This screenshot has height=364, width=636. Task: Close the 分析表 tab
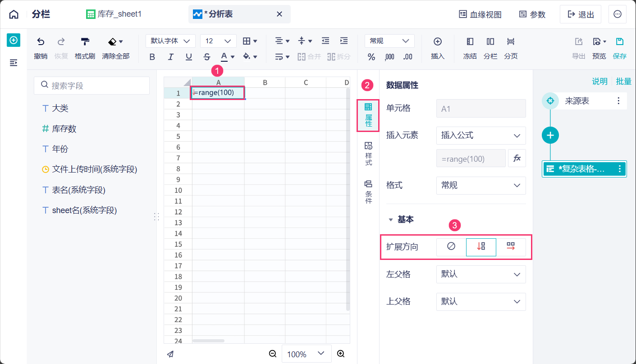tap(279, 14)
